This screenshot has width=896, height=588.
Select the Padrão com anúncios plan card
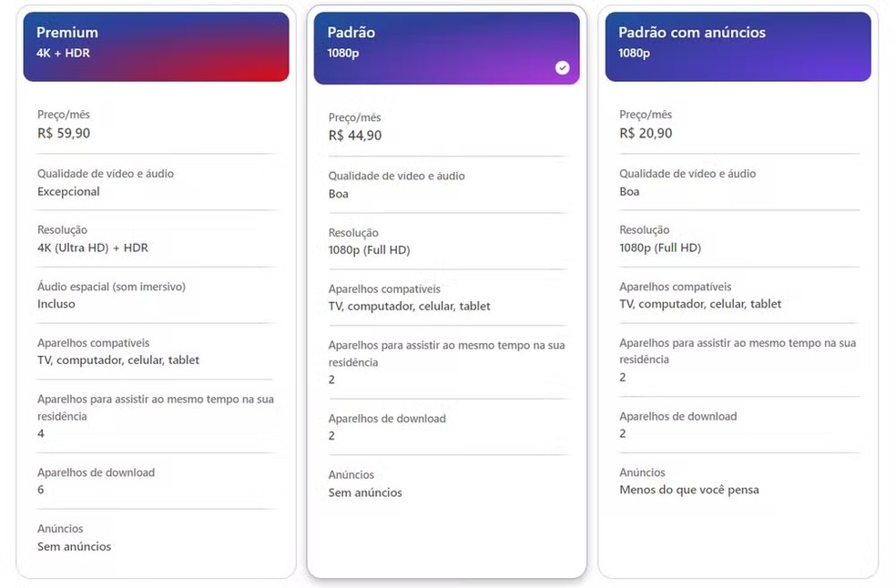coord(738,291)
